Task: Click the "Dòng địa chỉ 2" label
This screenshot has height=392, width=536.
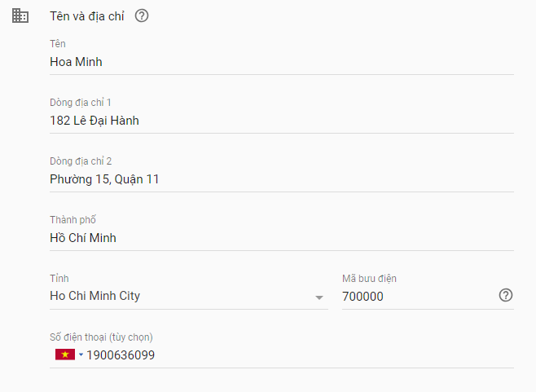Action: (81, 161)
